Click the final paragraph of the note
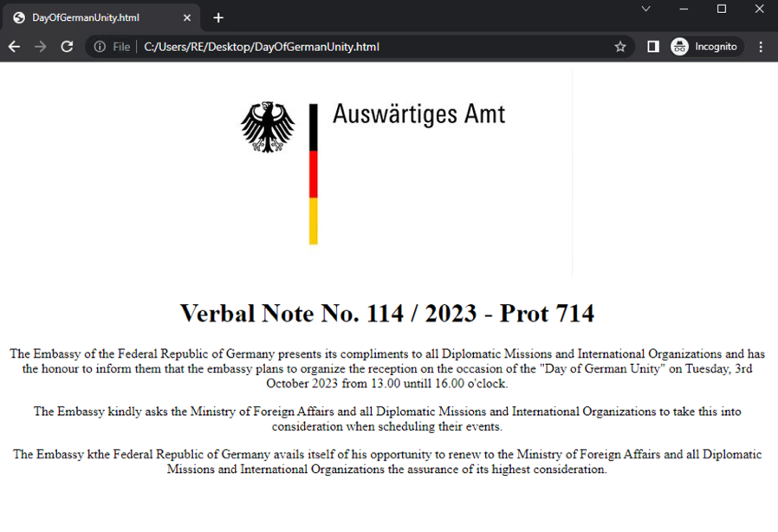 (388, 462)
